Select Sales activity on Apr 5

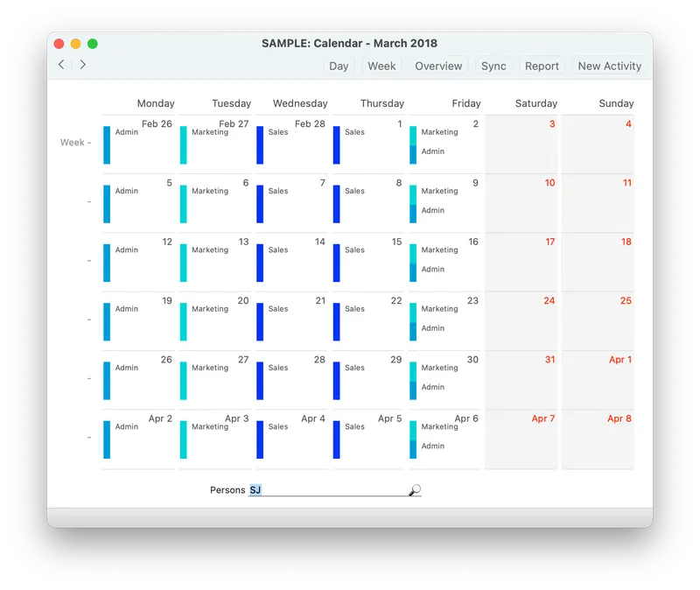tap(354, 427)
